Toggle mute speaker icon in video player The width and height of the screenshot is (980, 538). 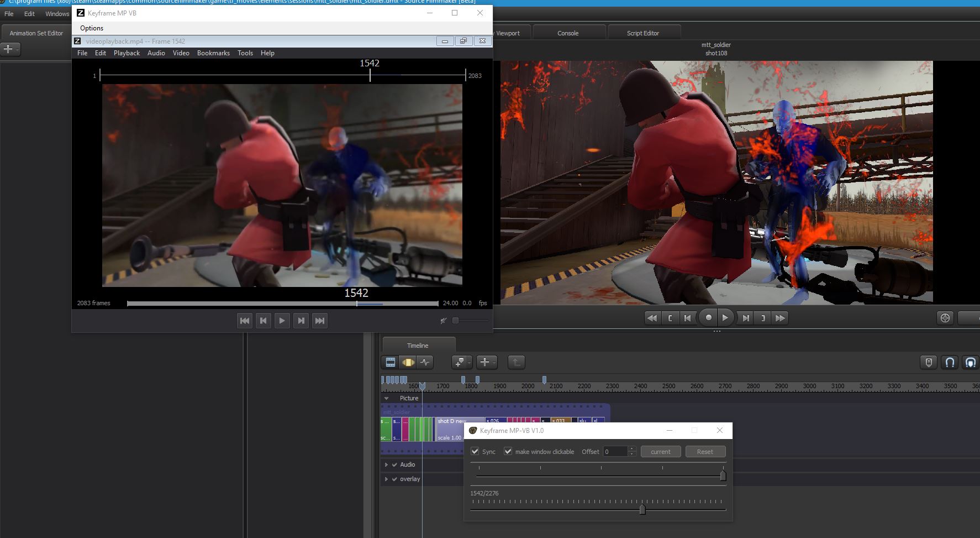(x=443, y=320)
